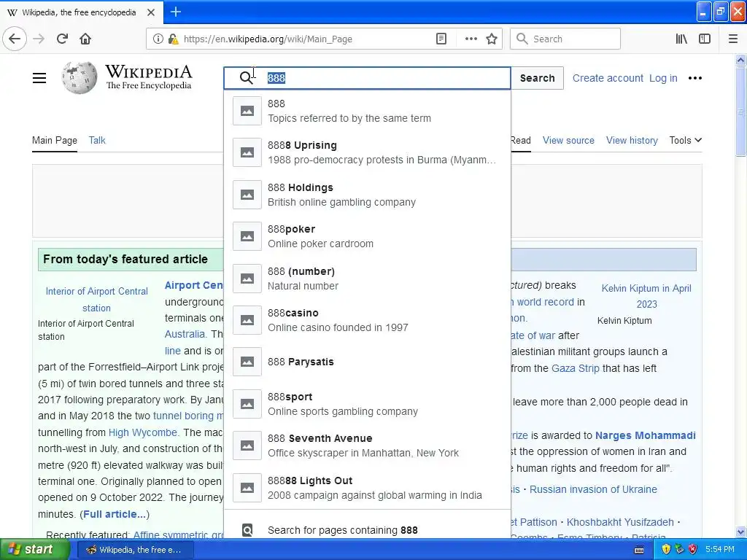Click thumbnail icon beside 888poker suggestion
Image resolution: width=747 pixels, height=560 pixels.
pyautogui.click(x=247, y=236)
